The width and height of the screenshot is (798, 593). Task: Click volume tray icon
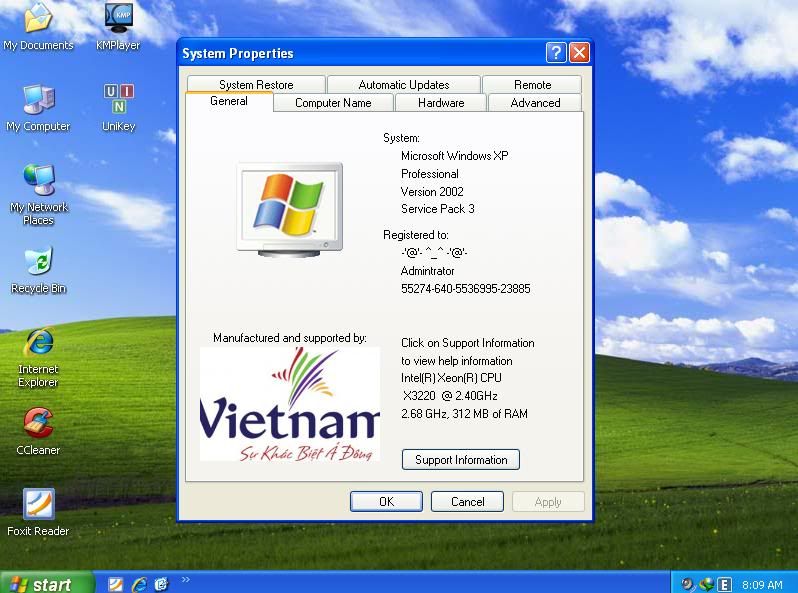(x=688, y=584)
